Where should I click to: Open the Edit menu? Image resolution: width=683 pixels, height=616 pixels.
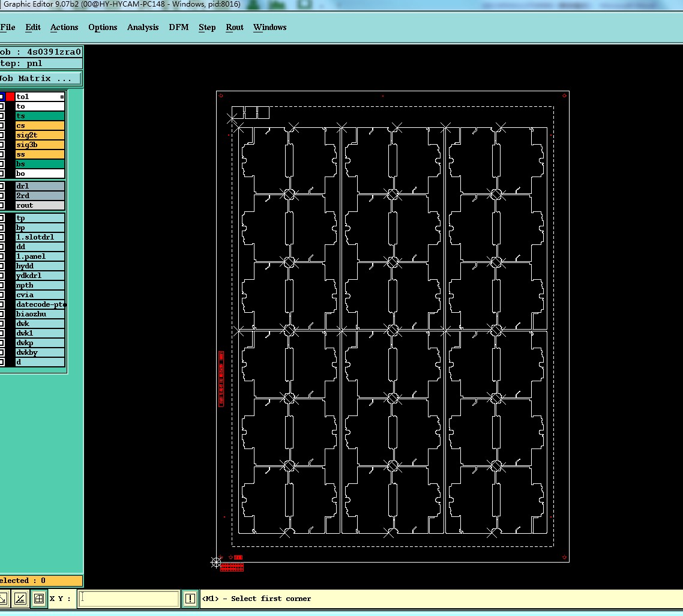[x=32, y=27]
